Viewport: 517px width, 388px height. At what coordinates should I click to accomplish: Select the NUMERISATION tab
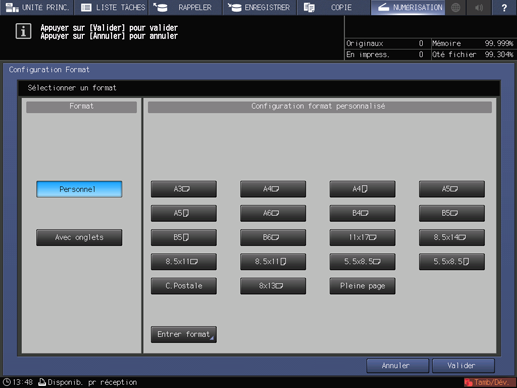pyautogui.click(x=408, y=7)
